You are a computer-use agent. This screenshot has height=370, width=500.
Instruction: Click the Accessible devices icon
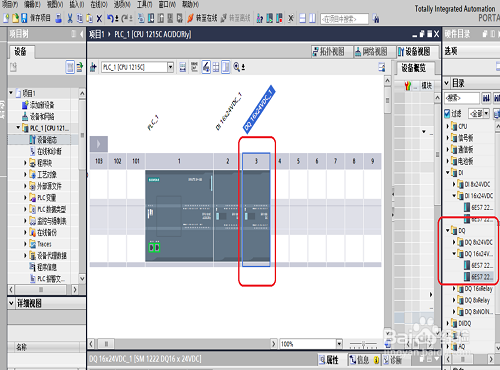click(260, 18)
